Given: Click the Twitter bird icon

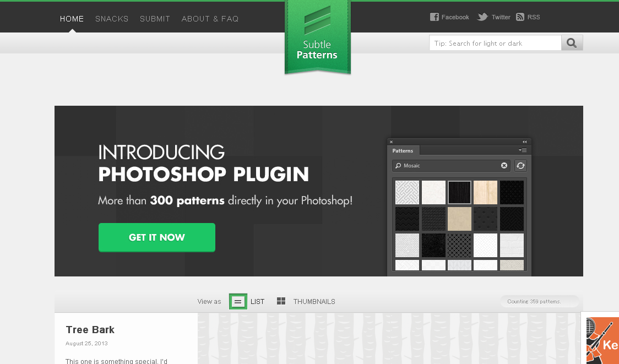Looking at the screenshot, I should coord(482,17).
